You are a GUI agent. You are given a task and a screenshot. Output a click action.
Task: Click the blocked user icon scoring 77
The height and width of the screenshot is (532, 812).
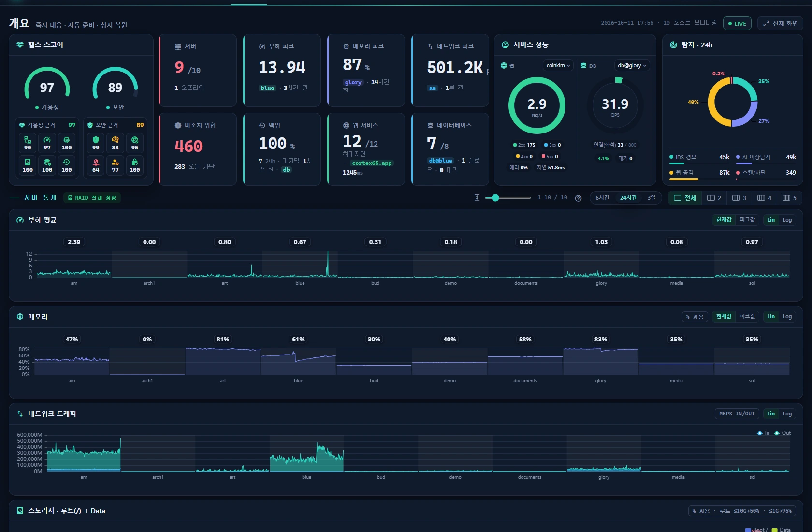click(x=115, y=162)
